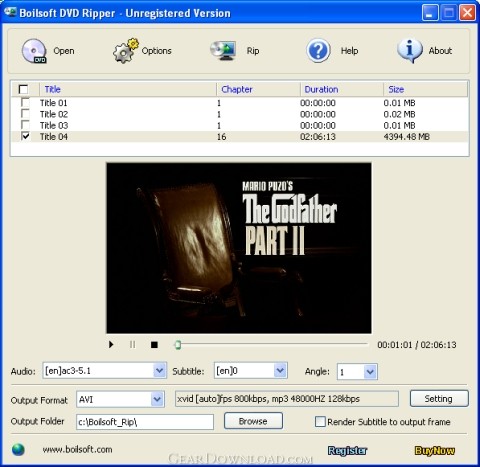Select the Title 02 row text
Viewport: 480px width, 467px height.
coord(54,114)
